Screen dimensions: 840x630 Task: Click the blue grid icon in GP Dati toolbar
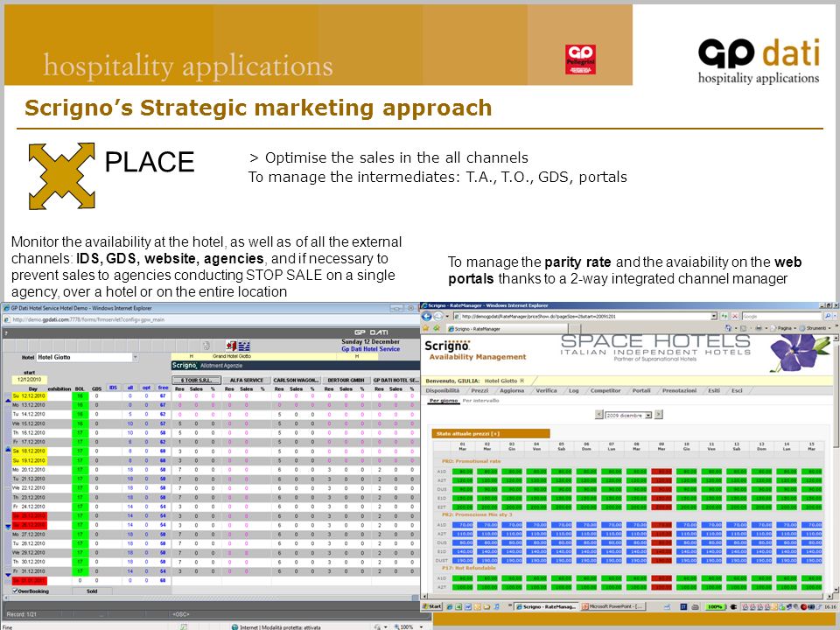point(245,346)
